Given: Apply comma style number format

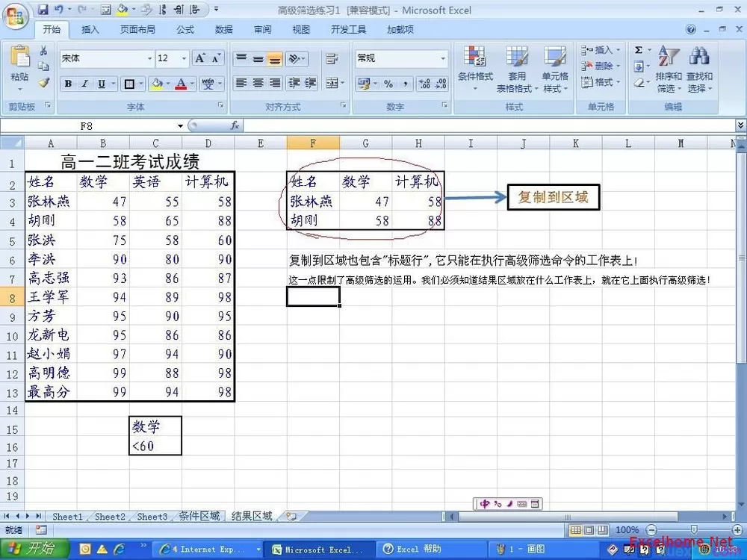Looking at the screenshot, I should tap(405, 84).
